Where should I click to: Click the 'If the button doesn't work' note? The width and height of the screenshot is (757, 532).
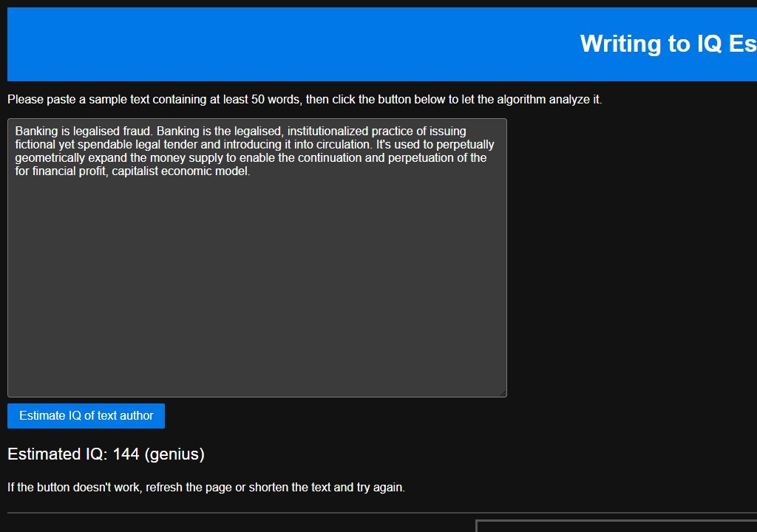point(206,487)
